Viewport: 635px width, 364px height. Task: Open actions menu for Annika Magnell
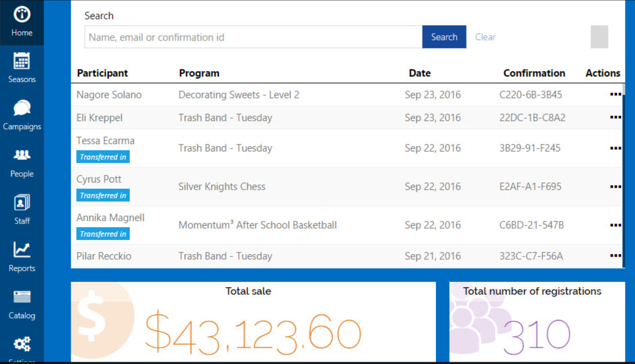click(x=615, y=225)
